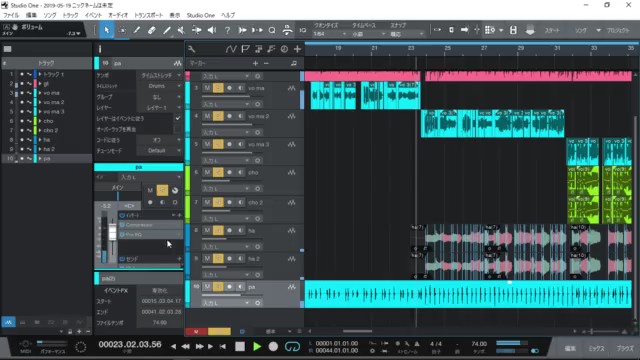Image resolution: width=640 pixels, height=360 pixels.
Task: Open the marker track flag icon
Action: coord(245,49)
